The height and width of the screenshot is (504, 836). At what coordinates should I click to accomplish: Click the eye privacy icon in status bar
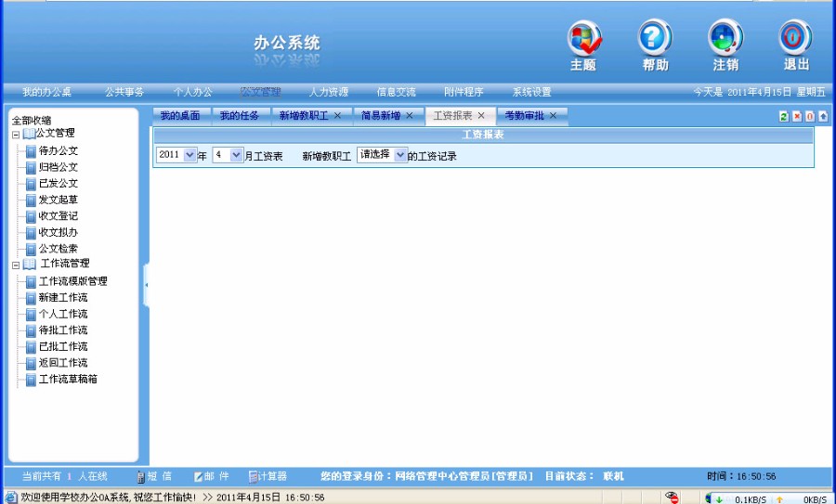(673, 498)
